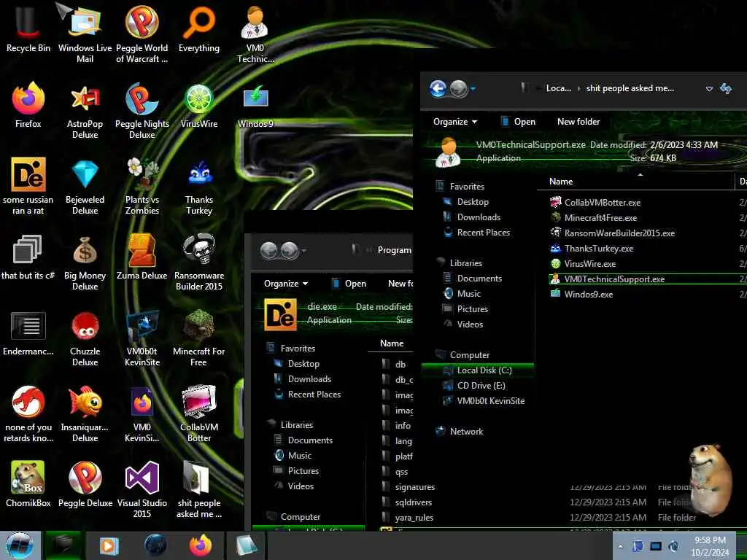Select the Visual Studio 2015 icon

coord(142,489)
